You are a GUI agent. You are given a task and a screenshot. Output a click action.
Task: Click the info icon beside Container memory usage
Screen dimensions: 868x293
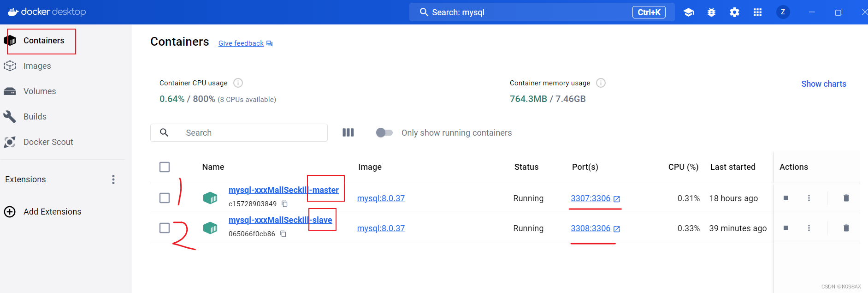pos(601,83)
